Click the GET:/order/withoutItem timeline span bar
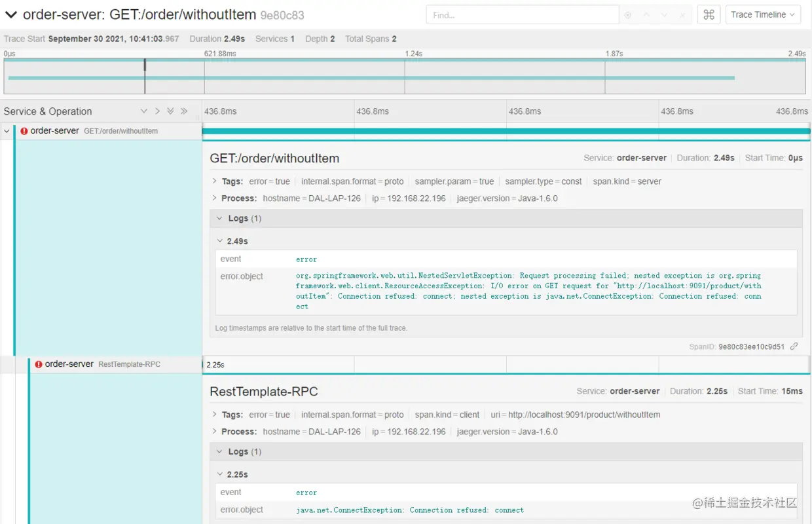Viewport: 812px width, 524px height. pos(506,131)
